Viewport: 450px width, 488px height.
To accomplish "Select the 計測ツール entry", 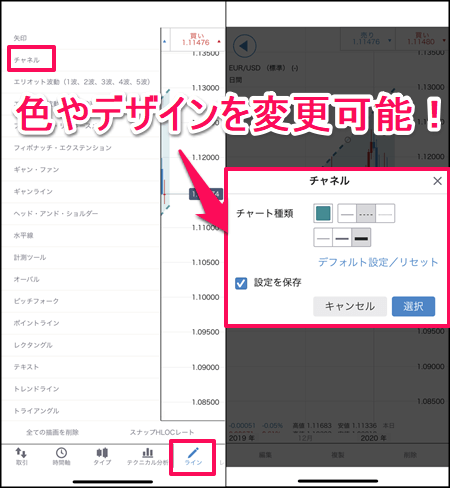I will pos(30,257).
